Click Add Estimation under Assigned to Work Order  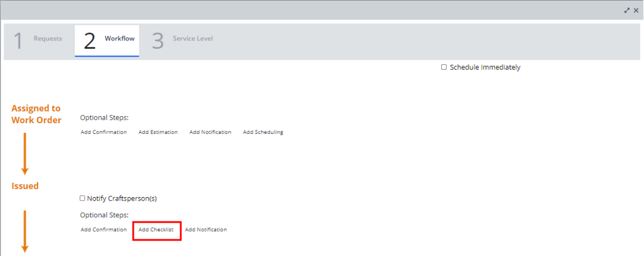[158, 132]
